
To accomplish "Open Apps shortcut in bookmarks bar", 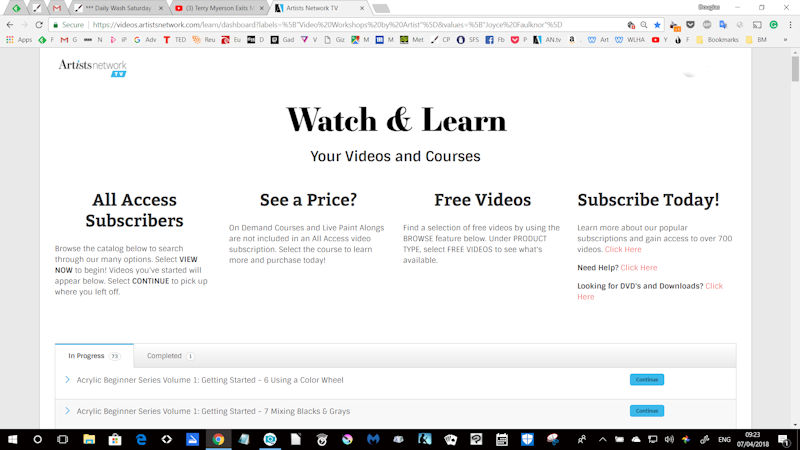I will 19,39.
